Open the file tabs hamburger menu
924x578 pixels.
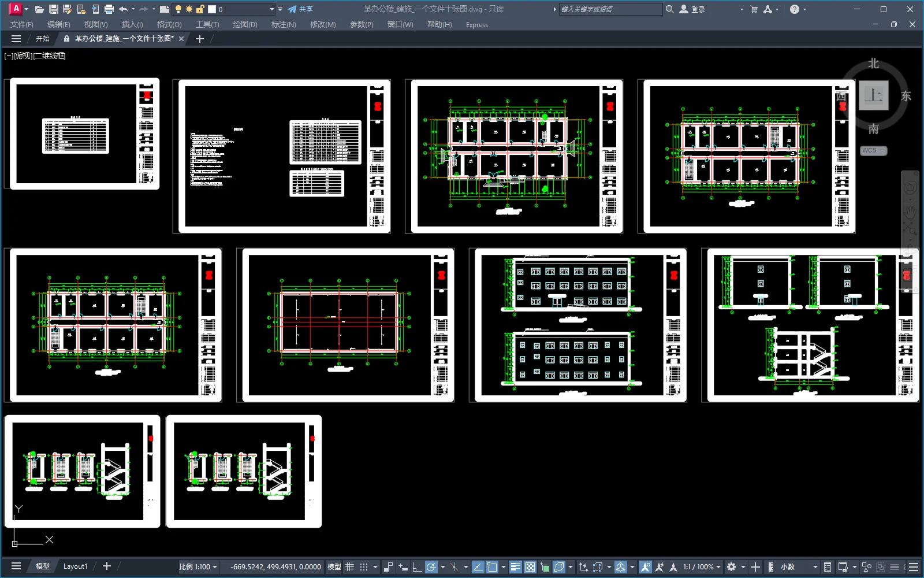(x=16, y=39)
